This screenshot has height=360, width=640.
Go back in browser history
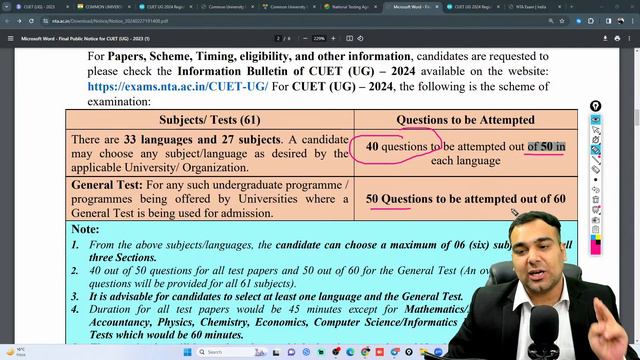click(7, 21)
